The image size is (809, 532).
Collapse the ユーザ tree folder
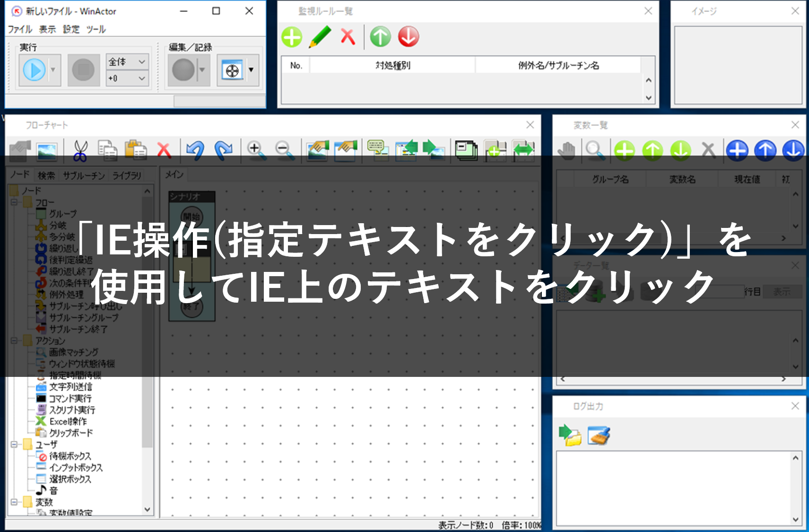[x=14, y=445]
